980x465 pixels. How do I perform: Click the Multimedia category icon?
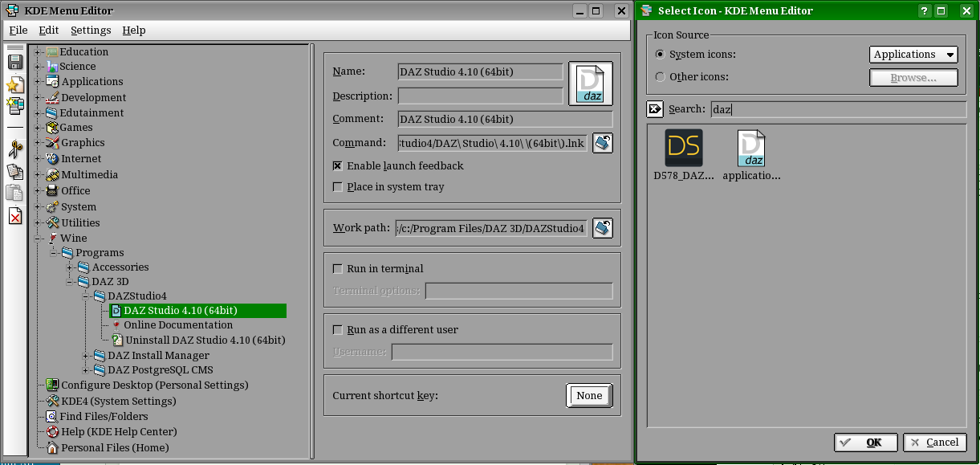pos(52,174)
